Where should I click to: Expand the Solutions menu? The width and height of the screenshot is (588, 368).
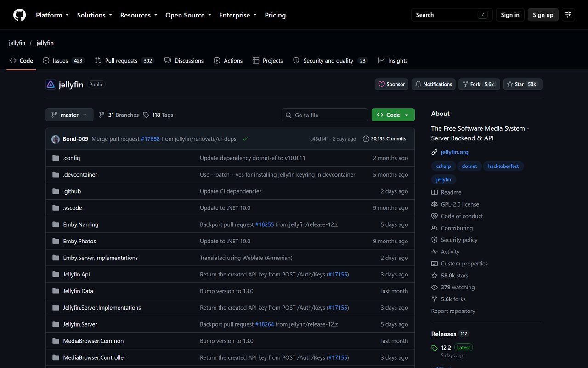[x=95, y=15]
